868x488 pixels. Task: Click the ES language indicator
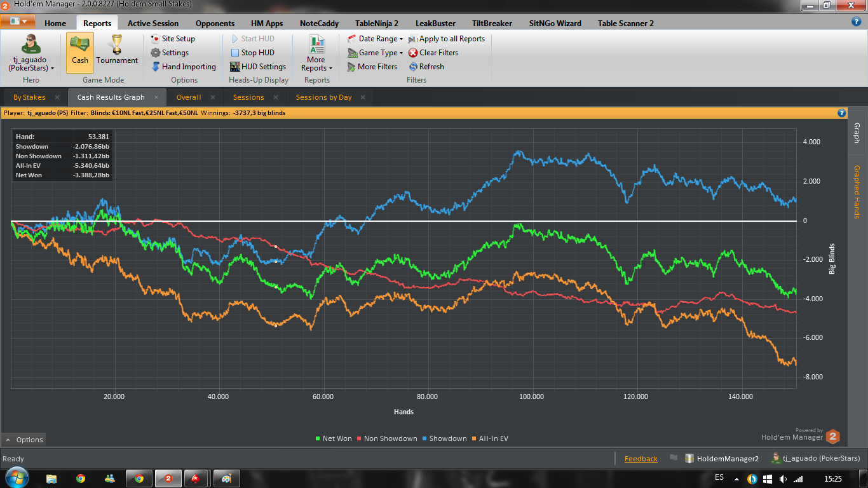click(x=719, y=477)
